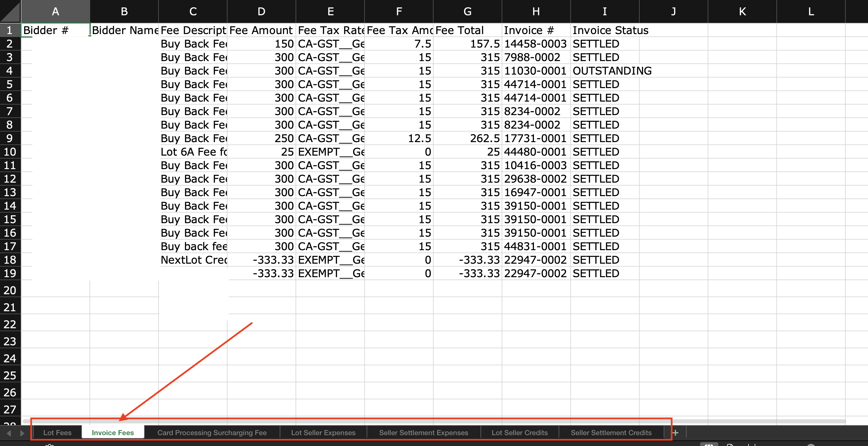Select fee amount -333.33 in row 19
The width and height of the screenshot is (868, 446).
pos(262,273)
